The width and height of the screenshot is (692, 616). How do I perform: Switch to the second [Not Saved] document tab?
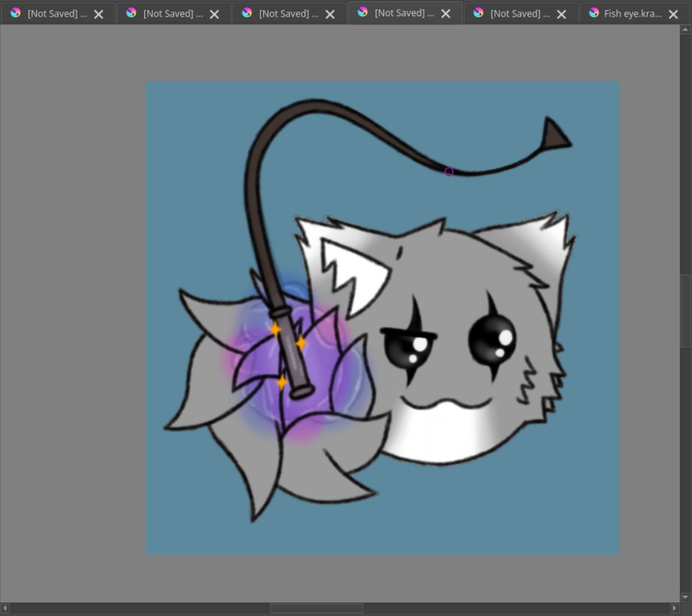point(173,13)
